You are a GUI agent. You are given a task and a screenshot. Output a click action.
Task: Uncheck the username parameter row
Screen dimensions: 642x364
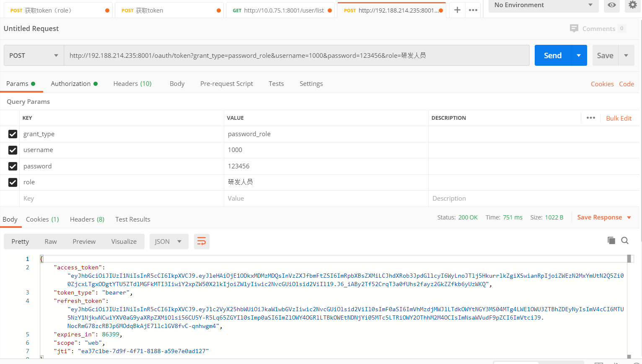(13, 150)
